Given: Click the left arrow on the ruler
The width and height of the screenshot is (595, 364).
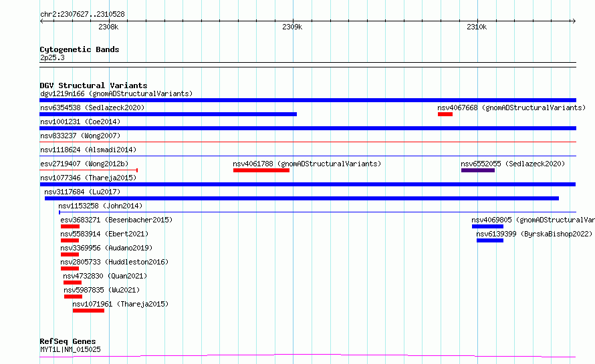Looking at the screenshot, I should pyautogui.click(x=41, y=21).
